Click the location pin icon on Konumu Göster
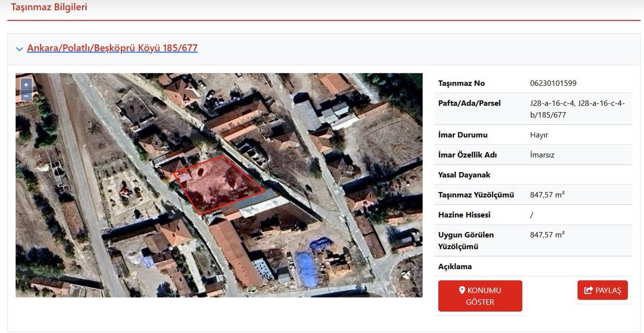 (x=462, y=290)
